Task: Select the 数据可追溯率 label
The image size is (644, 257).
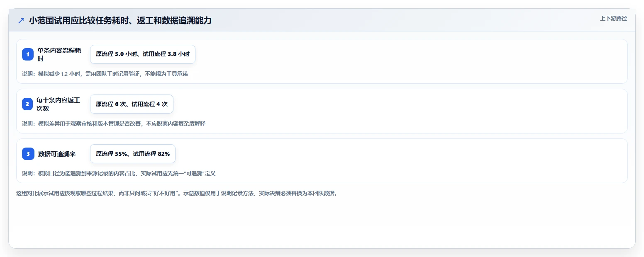Action: pos(57,154)
